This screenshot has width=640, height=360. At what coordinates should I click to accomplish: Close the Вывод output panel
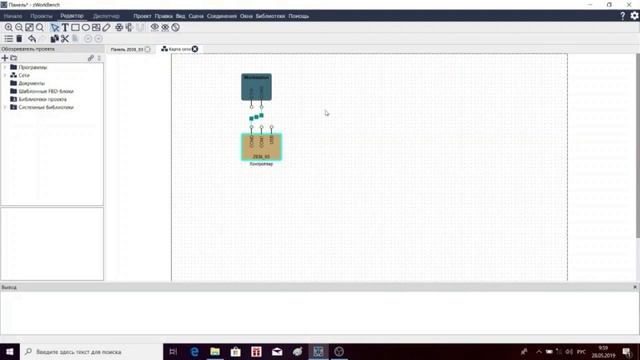point(635,287)
